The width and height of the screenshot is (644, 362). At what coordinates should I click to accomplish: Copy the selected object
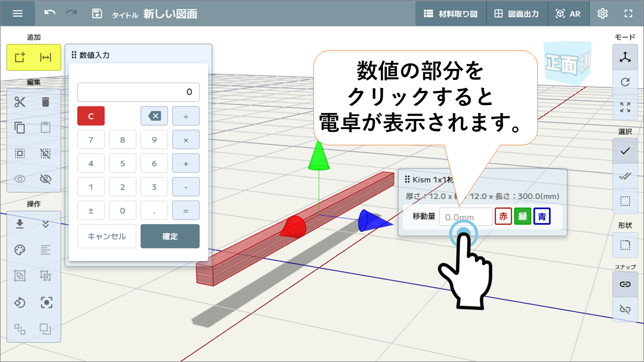click(20, 128)
